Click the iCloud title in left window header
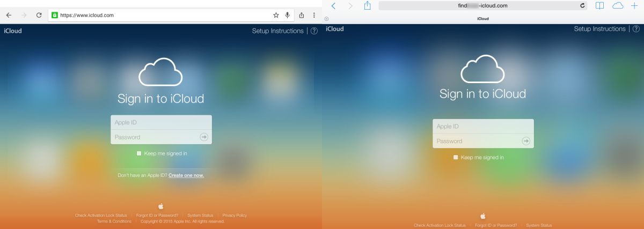Image resolution: width=644 pixels, height=229 pixels. coord(13,31)
